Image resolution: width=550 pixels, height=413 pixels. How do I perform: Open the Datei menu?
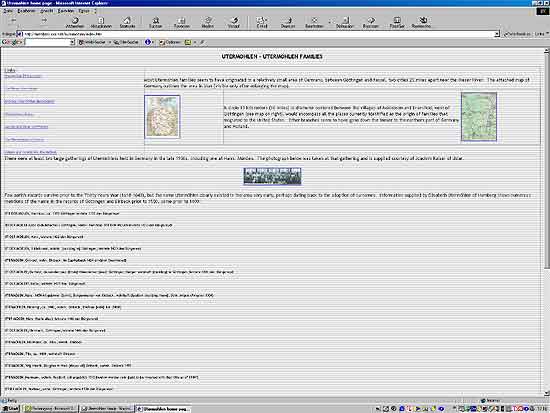click(8, 11)
